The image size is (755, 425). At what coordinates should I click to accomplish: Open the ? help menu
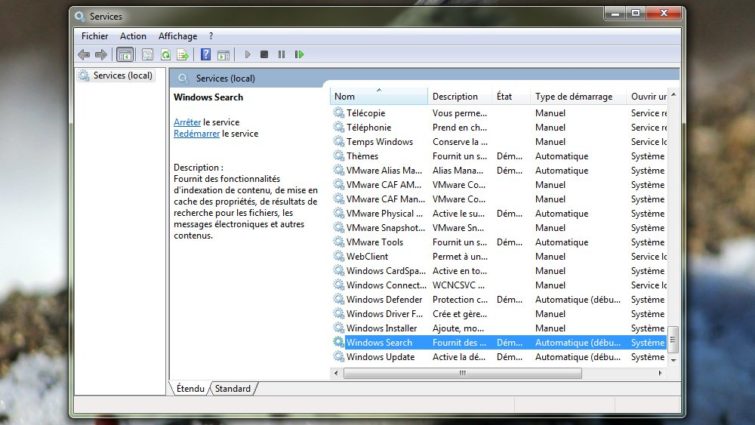click(211, 36)
